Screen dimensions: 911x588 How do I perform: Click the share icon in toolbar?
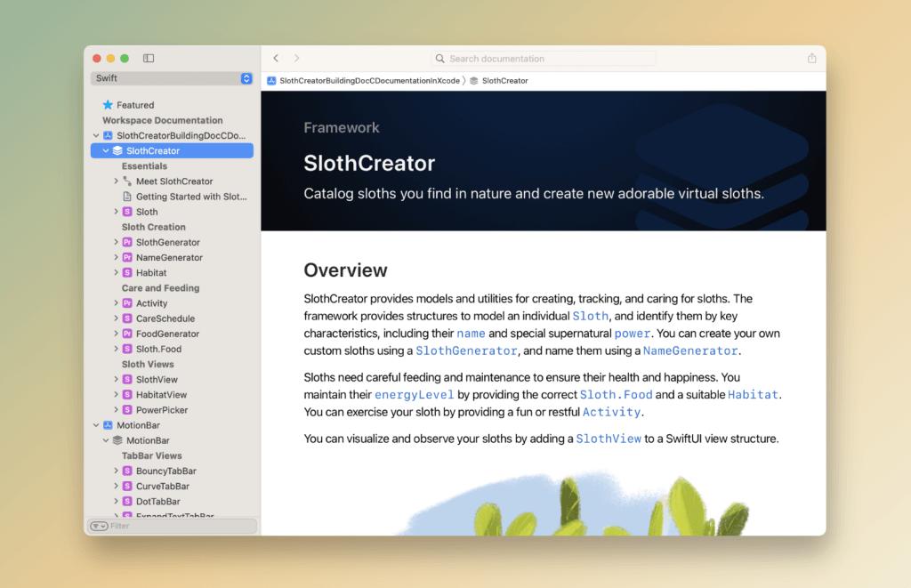811,59
